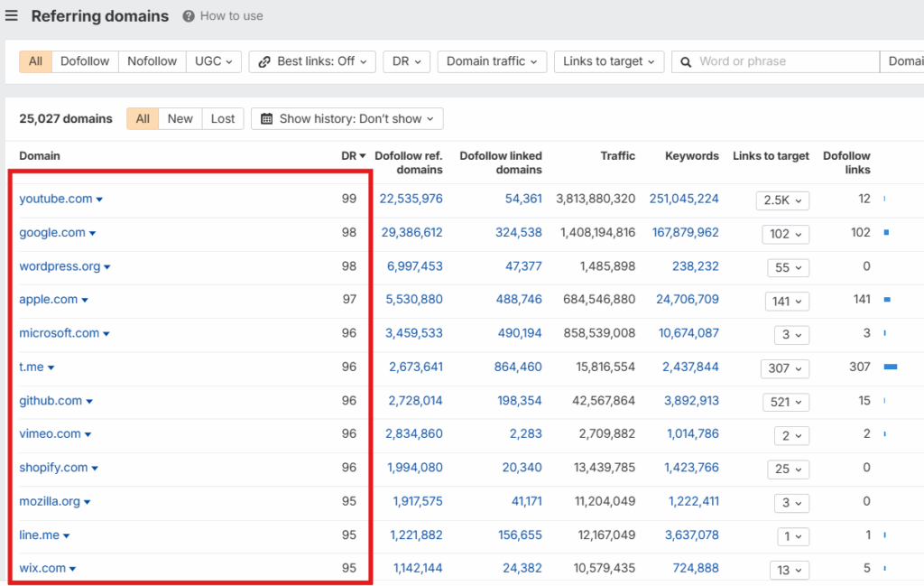Image resolution: width=924 pixels, height=586 pixels.
Task: Sort by the Keywords column header
Action: [692, 155]
